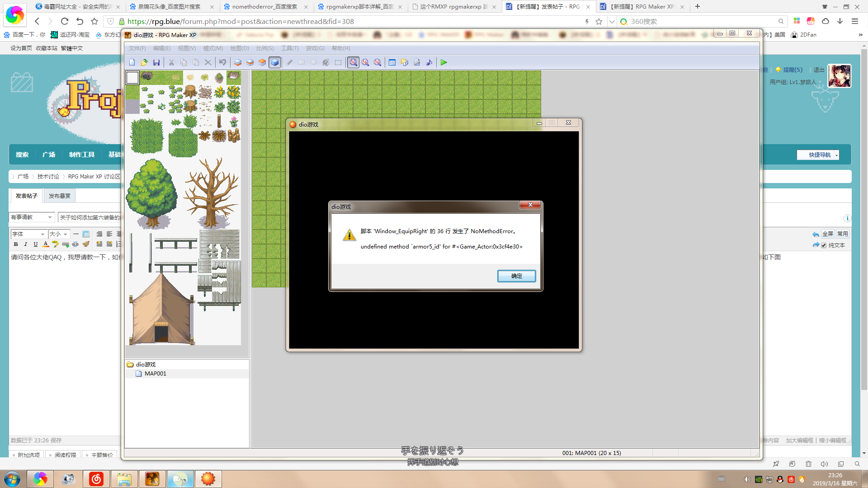Click the 全屏 fullscreen editor button
Viewport: 868px width, 488px height.
828,234
